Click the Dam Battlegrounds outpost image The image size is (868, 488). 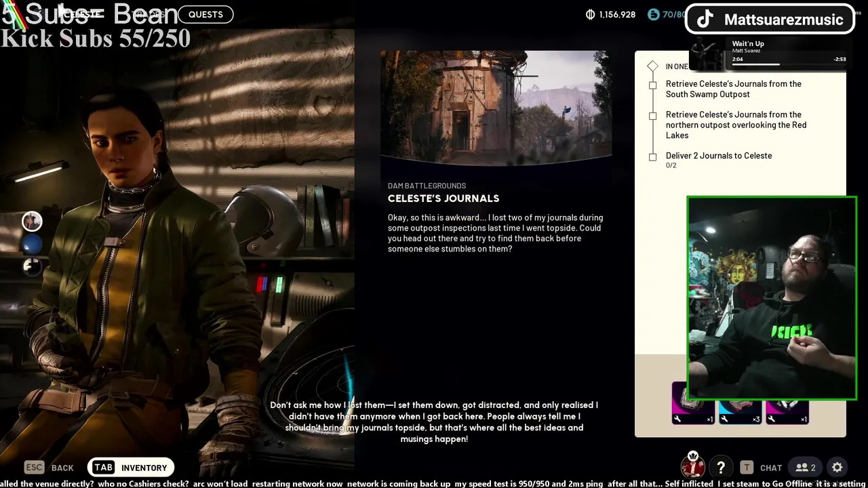coord(496,108)
